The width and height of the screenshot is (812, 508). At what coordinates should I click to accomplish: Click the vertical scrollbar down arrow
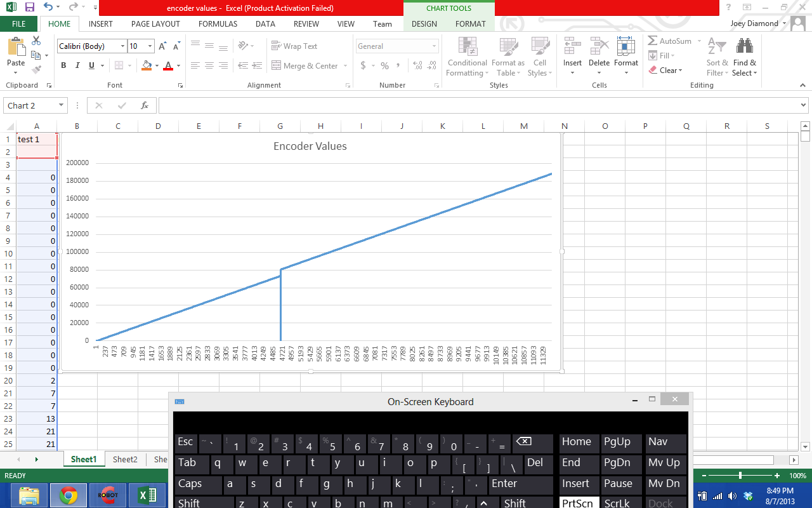[806, 446]
